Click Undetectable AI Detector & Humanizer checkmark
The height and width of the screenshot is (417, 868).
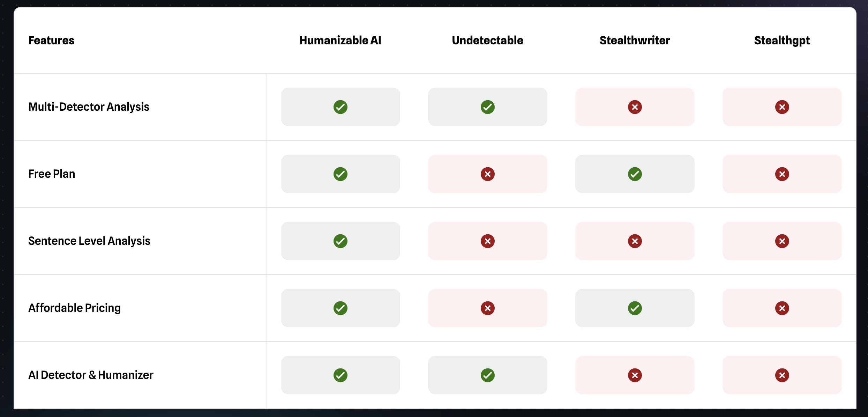(488, 375)
